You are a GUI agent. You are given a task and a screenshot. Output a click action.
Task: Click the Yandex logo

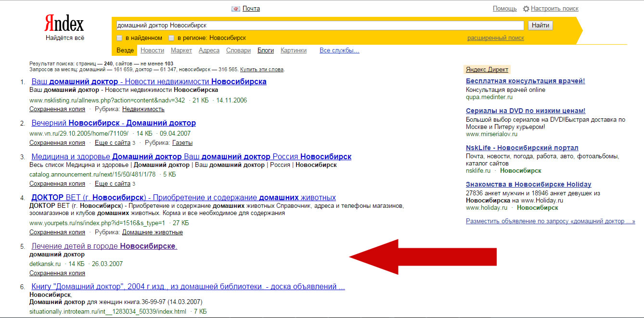tap(64, 24)
